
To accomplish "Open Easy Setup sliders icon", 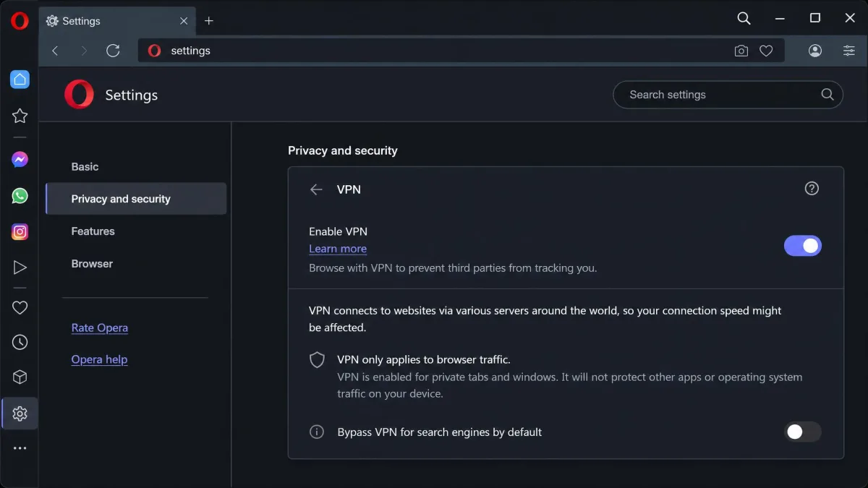I will coord(849,51).
